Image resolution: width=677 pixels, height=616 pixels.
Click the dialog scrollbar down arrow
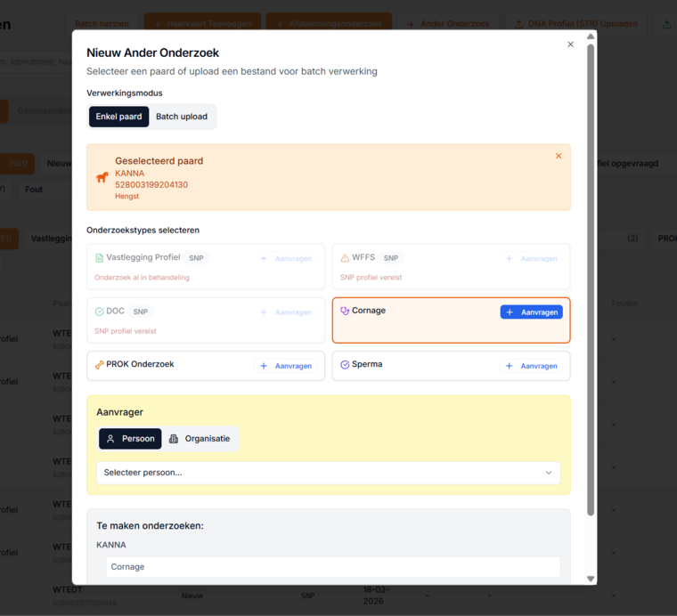591,579
